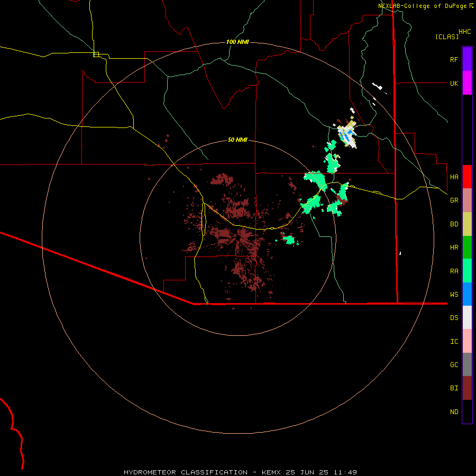This screenshot has width=476, height=476.
Task: Select the IC light pink legend swatch
Action: click(x=467, y=341)
